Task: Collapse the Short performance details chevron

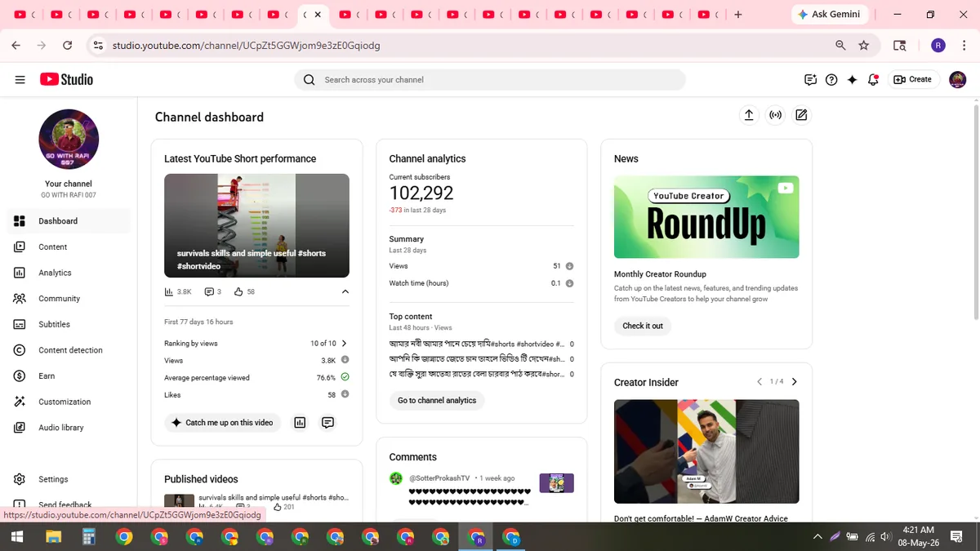Action: click(x=345, y=291)
